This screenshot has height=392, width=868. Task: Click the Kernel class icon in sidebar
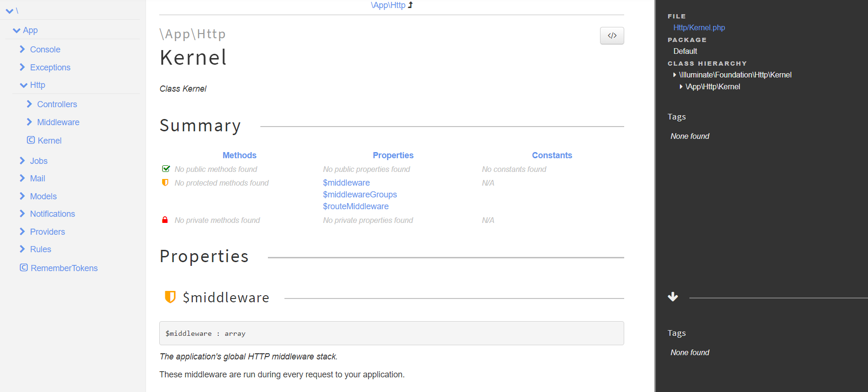click(31, 140)
